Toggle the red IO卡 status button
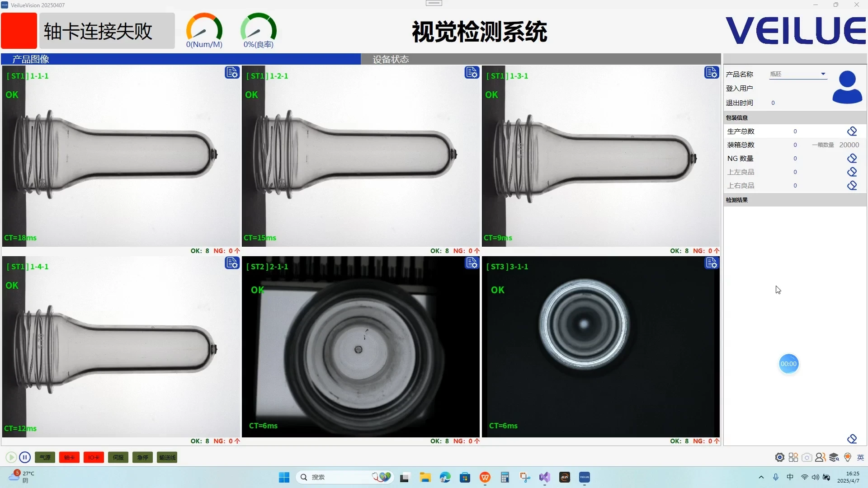868x488 pixels. point(94,457)
